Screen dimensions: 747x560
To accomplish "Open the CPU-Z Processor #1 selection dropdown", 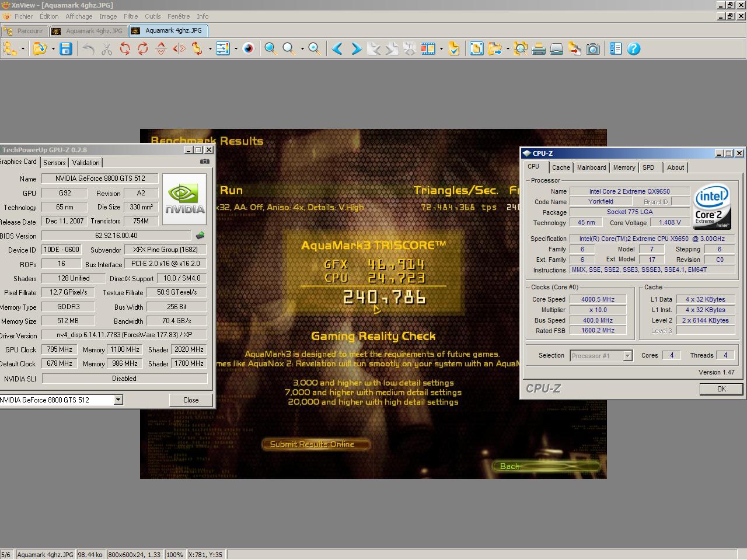I will click(627, 355).
